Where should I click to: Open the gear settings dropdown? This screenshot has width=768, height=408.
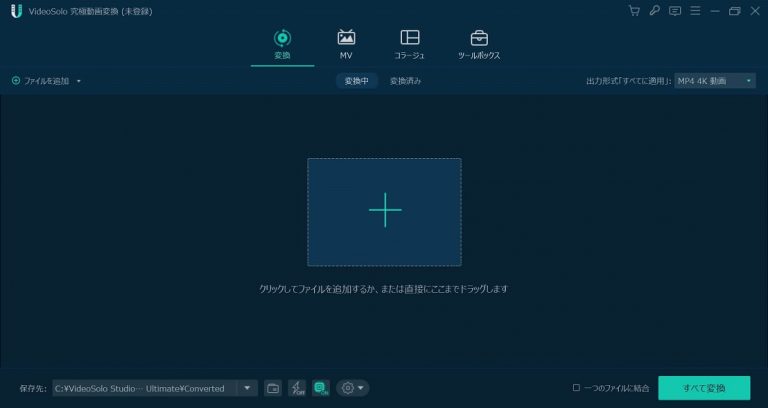(x=352, y=388)
